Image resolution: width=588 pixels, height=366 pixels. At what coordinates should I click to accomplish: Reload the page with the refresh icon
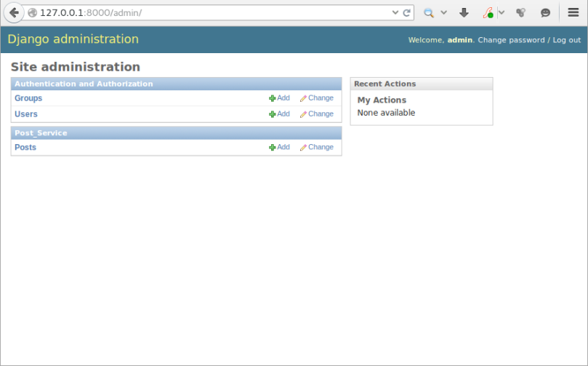tap(406, 13)
